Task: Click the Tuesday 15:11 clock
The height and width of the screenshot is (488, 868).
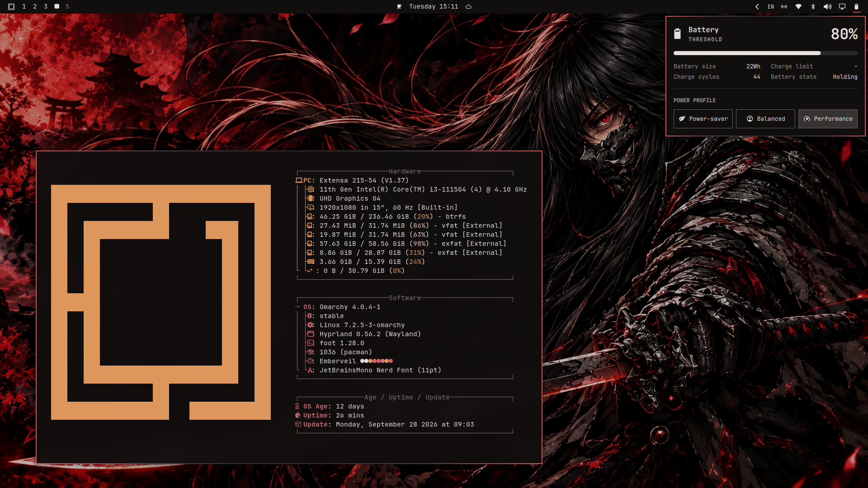Action: click(x=434, y=7)
